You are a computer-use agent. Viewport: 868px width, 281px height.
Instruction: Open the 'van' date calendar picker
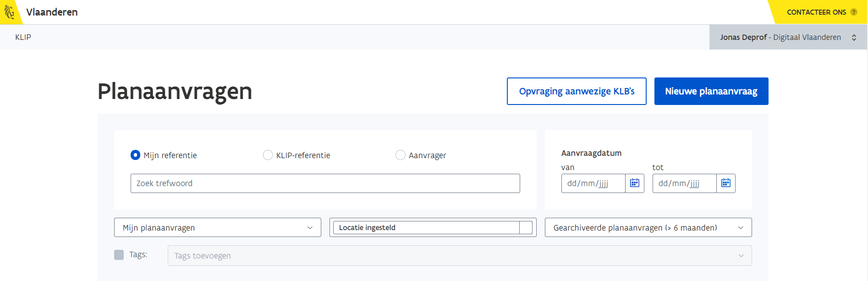pyautogui.click(x=635, y=183)
